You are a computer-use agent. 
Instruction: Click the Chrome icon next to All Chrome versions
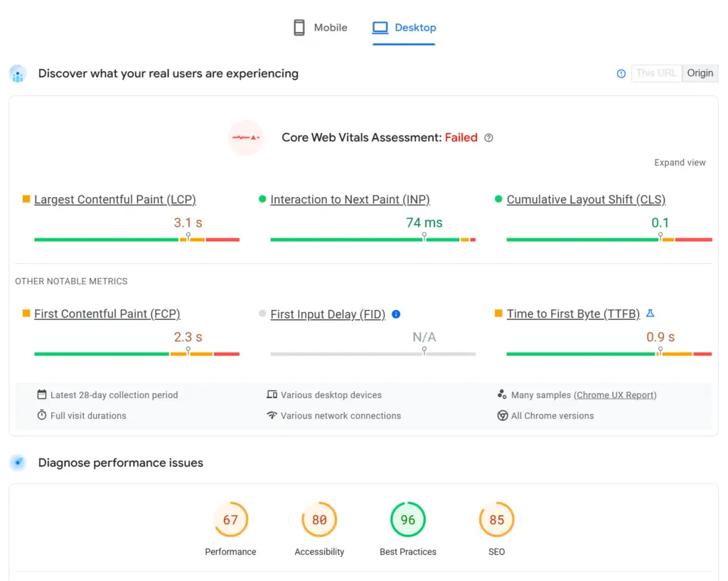point(503,416)
